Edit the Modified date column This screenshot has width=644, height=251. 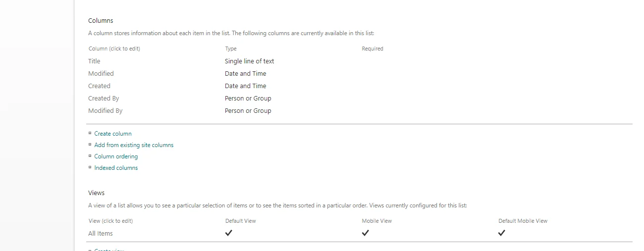101,74
